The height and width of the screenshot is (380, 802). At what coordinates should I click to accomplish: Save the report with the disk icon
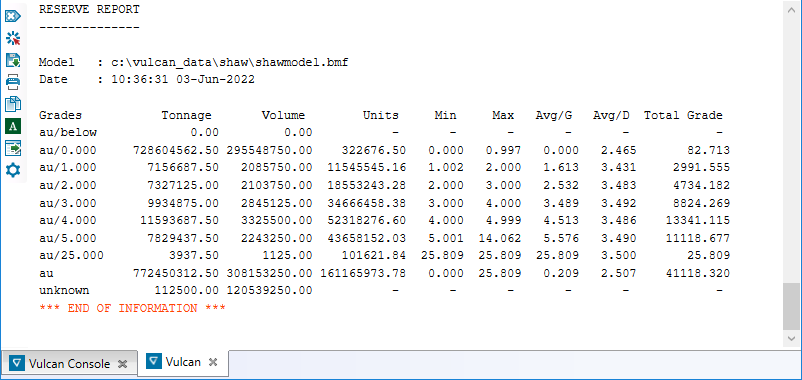coord(13,60)
